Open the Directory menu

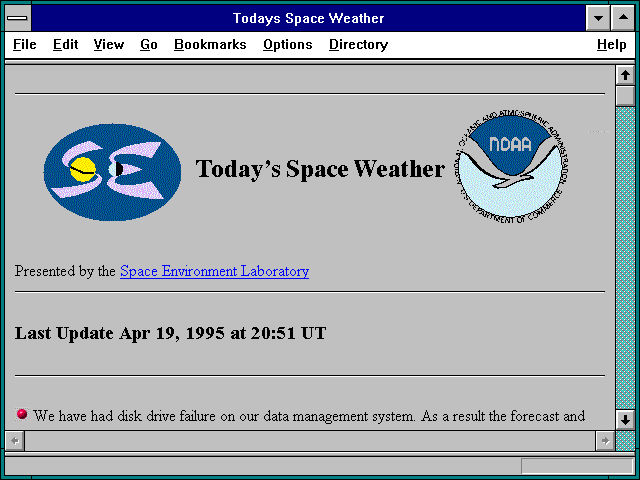click(x=358, y=44)
